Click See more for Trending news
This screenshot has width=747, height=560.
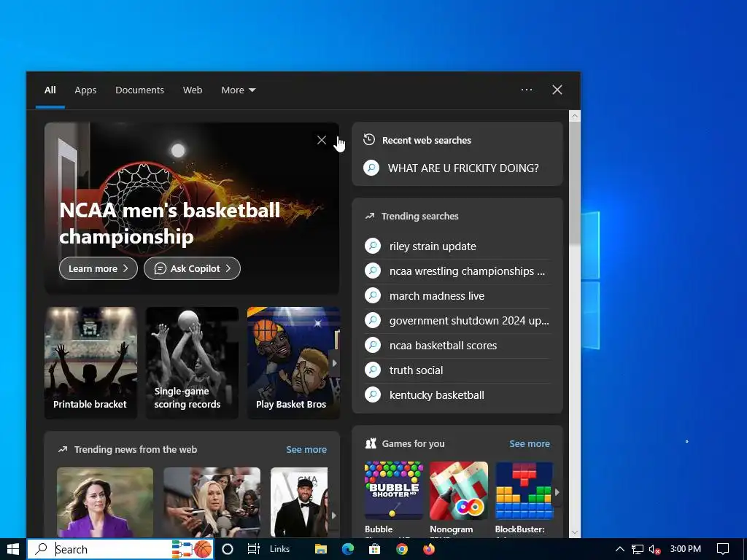tap(306, 449)
